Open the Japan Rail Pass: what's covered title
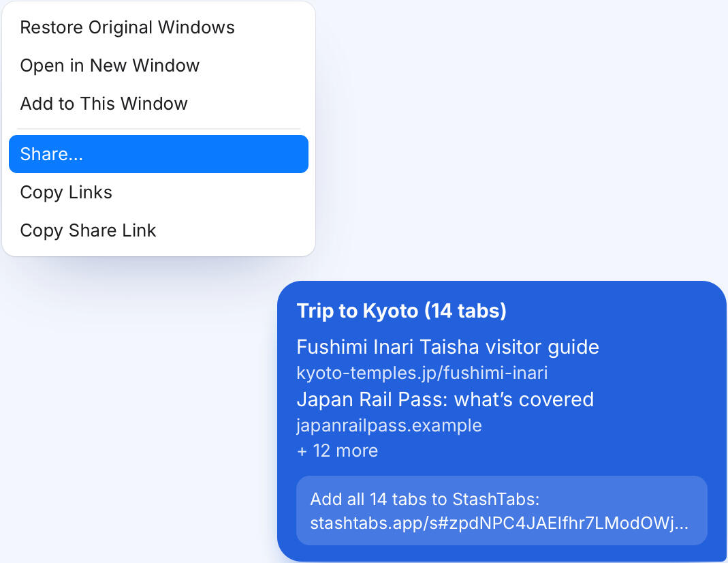Image resolution: width=728 pixels, height=563 pixels. (445, 399)
